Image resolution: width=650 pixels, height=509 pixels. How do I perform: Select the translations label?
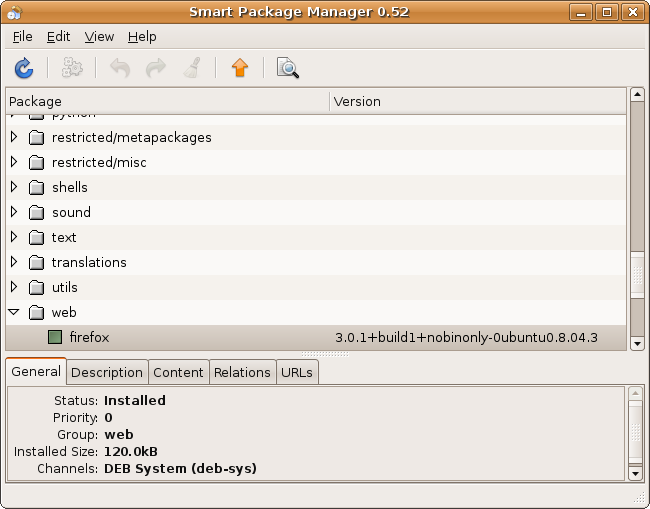89,262
